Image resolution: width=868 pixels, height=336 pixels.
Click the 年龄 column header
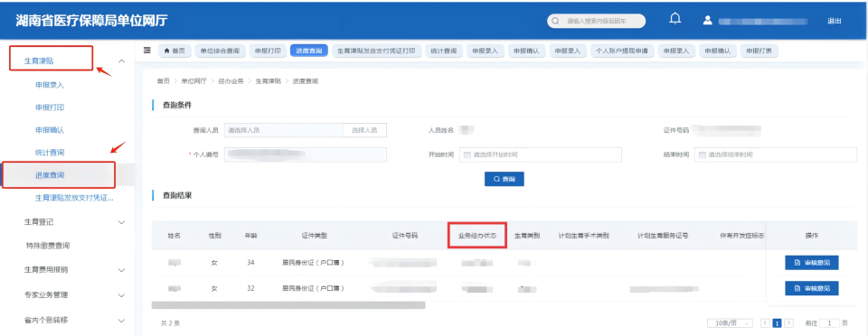click(x=250, y=236)
